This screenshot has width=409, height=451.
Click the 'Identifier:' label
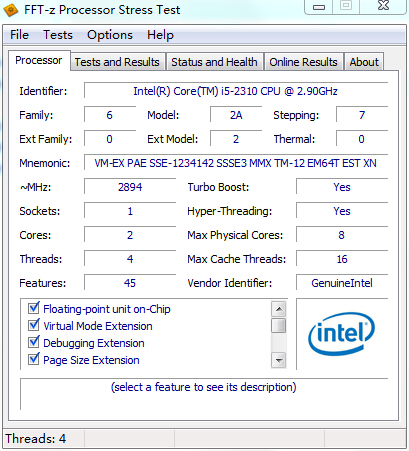pos(43,91)
